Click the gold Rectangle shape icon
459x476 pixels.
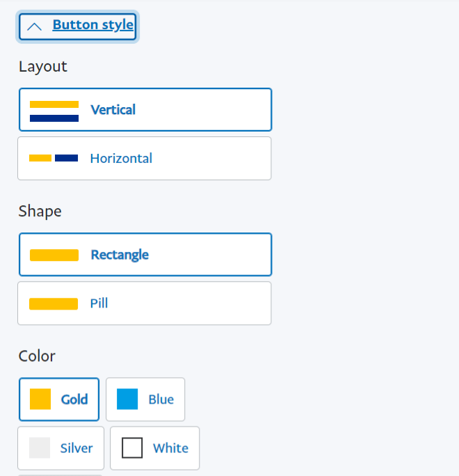[54, 255]
